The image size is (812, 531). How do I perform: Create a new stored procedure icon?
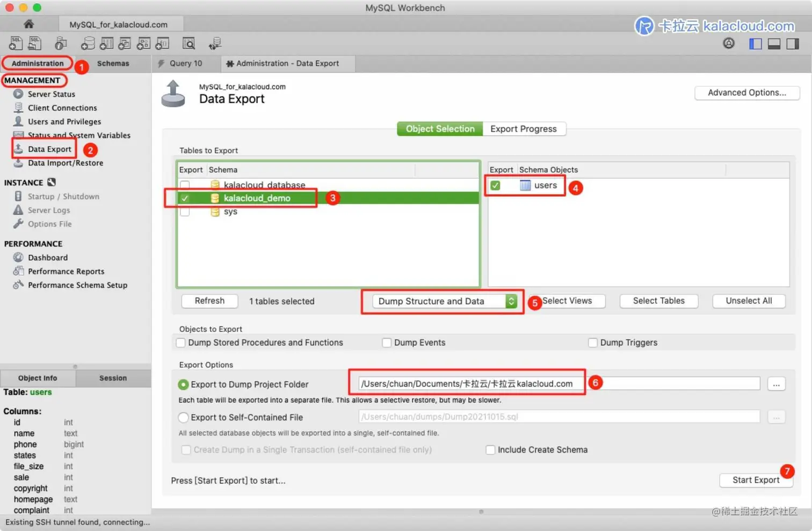tap(143, 43)
